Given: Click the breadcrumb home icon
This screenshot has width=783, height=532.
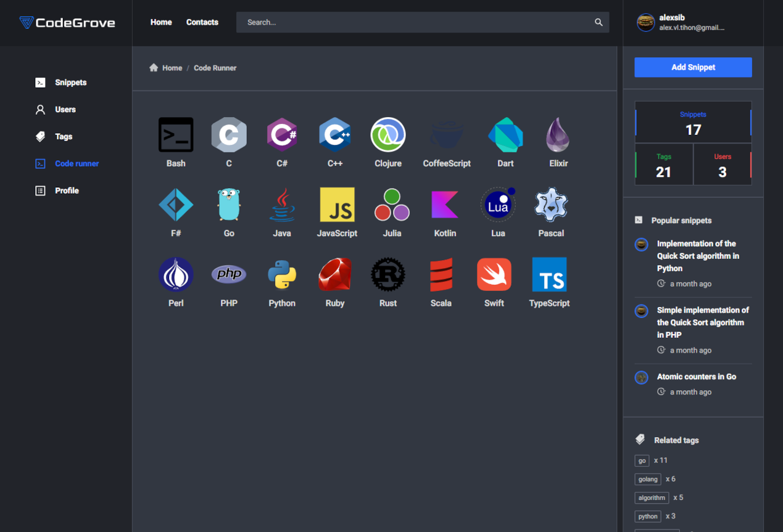Looking at the screenshot, I should 154,68.
